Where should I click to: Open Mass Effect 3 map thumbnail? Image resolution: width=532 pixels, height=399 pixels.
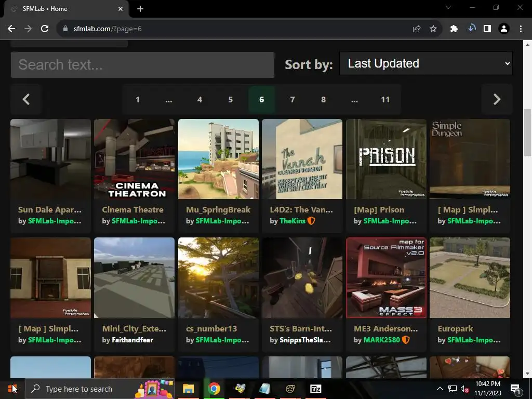pos(386,277)
